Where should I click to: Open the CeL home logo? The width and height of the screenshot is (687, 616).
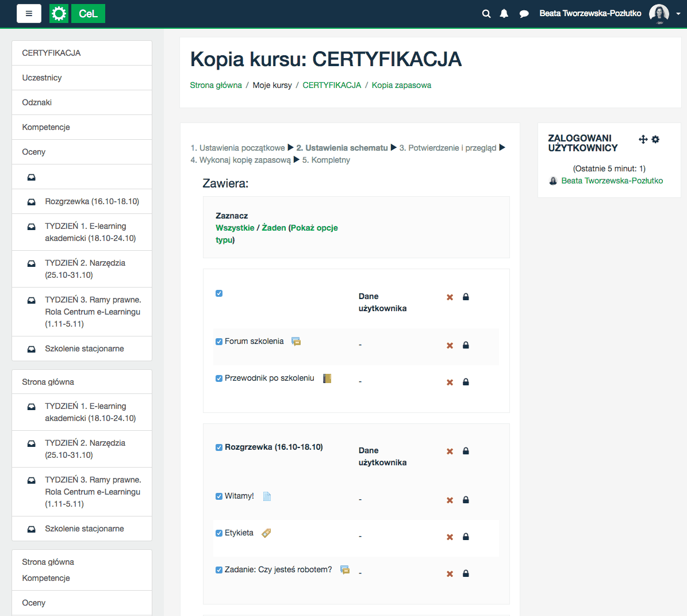88,14
